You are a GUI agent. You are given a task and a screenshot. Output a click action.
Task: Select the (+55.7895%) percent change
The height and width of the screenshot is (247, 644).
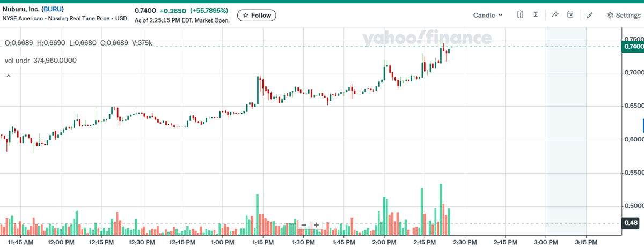[x=209, y=10]
